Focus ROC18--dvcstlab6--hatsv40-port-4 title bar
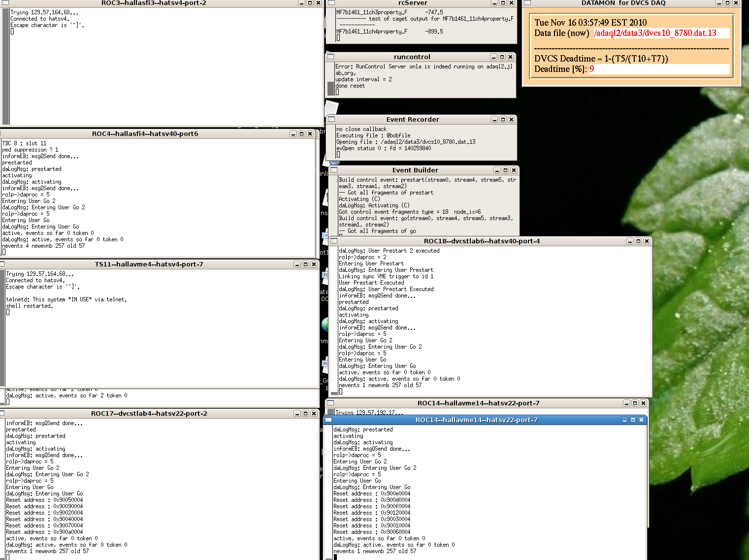The width and height of the screenshot is (749, 560). [x=482, y=241]
